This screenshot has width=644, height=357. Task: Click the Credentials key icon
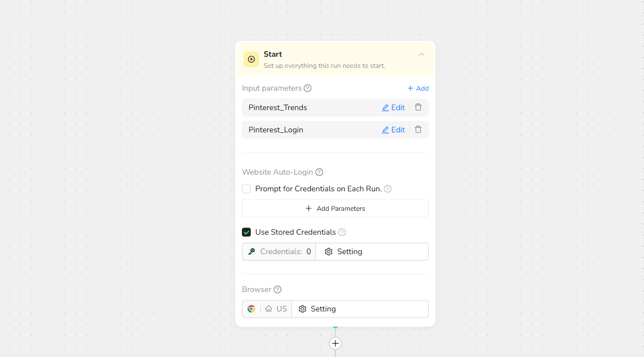(x=252, y=252)
